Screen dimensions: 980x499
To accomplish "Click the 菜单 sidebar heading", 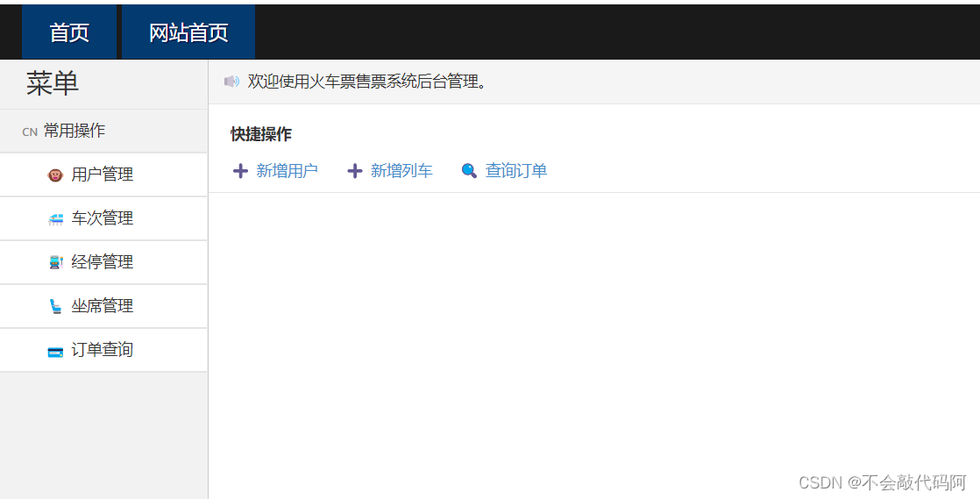I will (x=53, y=83).
